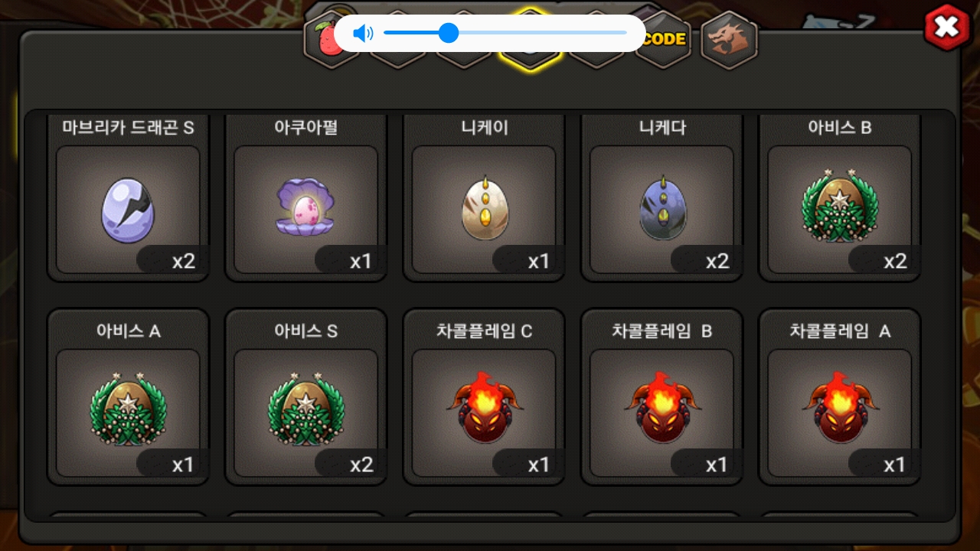Select the 마브리카 드래곤 S cracked egg
Screen dimensions: 980x551
pyautogui.click(x=128, y=210)
